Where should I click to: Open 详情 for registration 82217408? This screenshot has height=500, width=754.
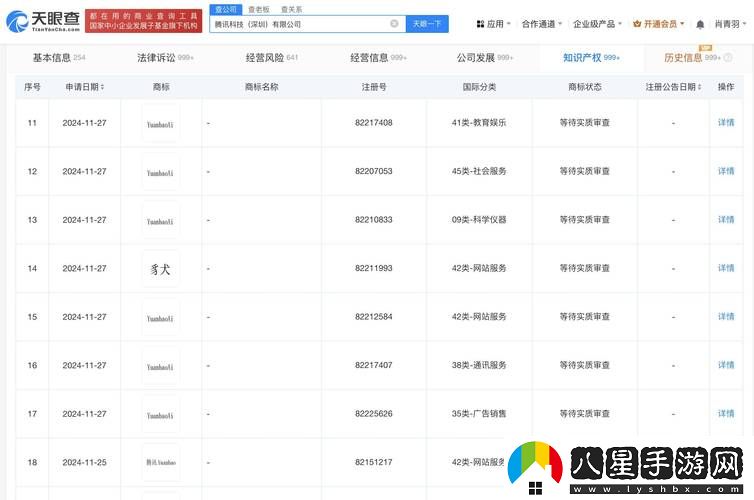click(726, 123)
